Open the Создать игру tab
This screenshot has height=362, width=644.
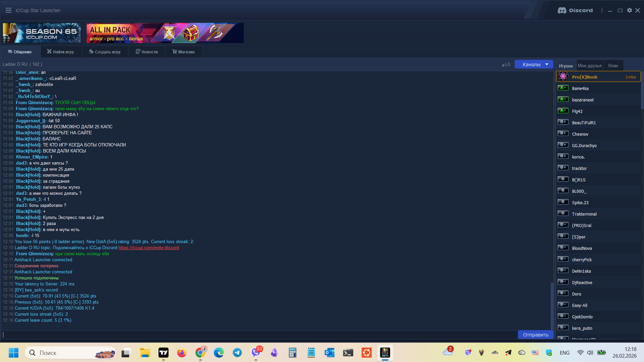105,52
